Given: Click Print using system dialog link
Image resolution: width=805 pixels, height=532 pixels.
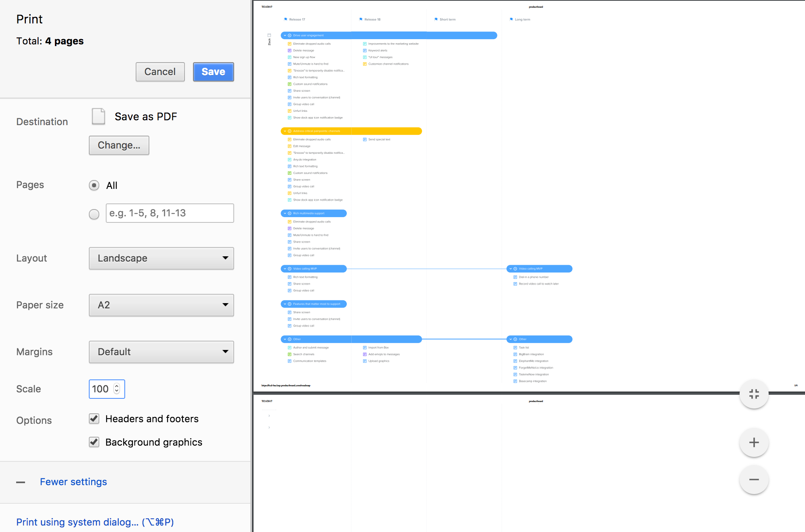Looking at the screenshot, I should (95, 522).
